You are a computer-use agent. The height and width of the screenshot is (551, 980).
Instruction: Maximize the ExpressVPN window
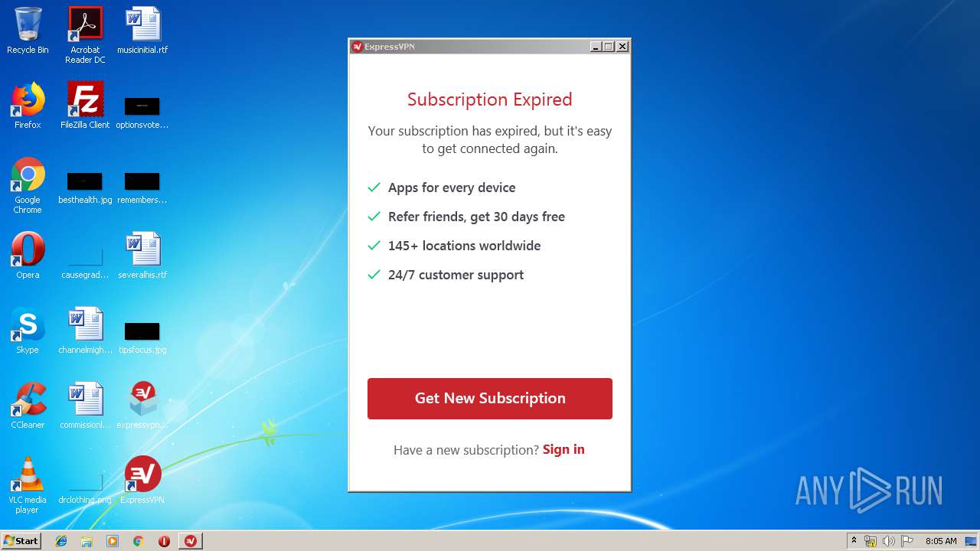[x=609, y=47]
